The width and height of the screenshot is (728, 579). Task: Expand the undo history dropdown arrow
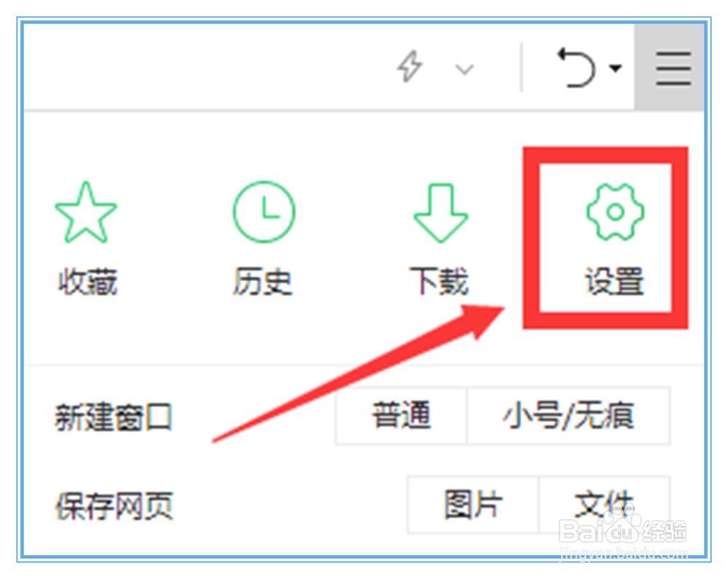click(x=616, y=68)
